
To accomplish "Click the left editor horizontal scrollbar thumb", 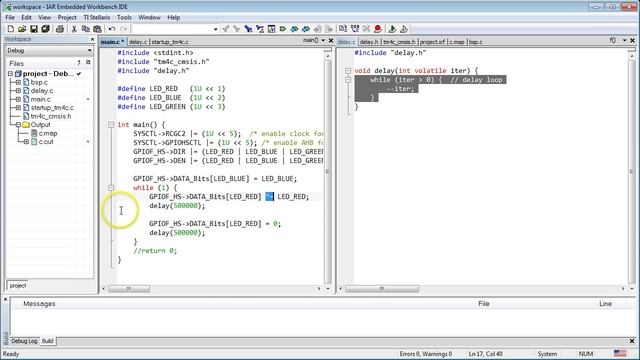I will [x=129, y=289].
